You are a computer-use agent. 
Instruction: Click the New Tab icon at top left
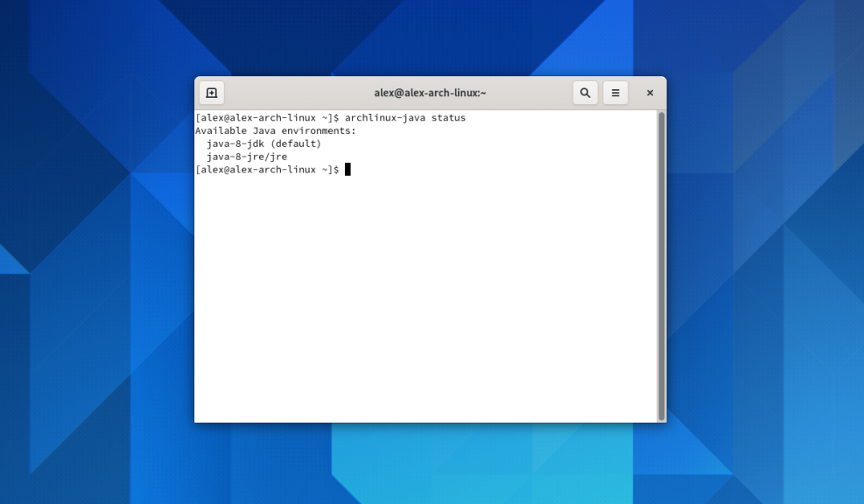[210, 92]
